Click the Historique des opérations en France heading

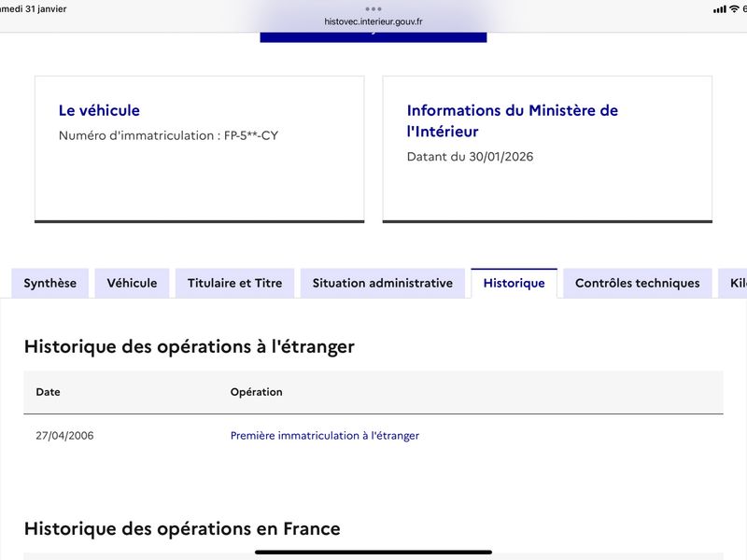[182, 529]
